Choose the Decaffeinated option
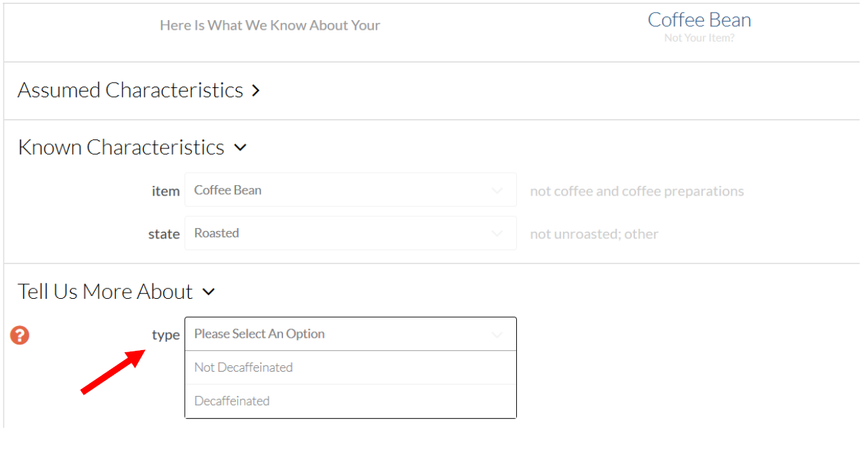The height and width of the screenshot is (468, 868). [x=350, y=401]
